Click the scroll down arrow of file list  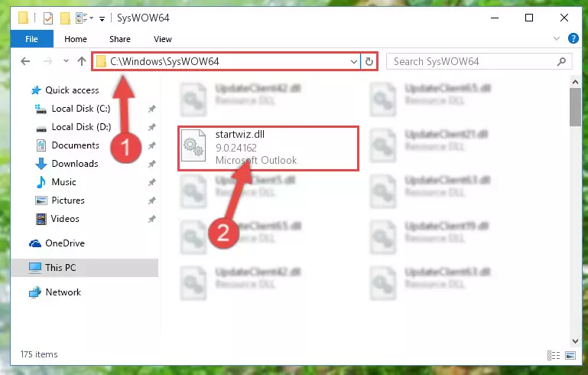pyautogui.click(x=575, y=341)
